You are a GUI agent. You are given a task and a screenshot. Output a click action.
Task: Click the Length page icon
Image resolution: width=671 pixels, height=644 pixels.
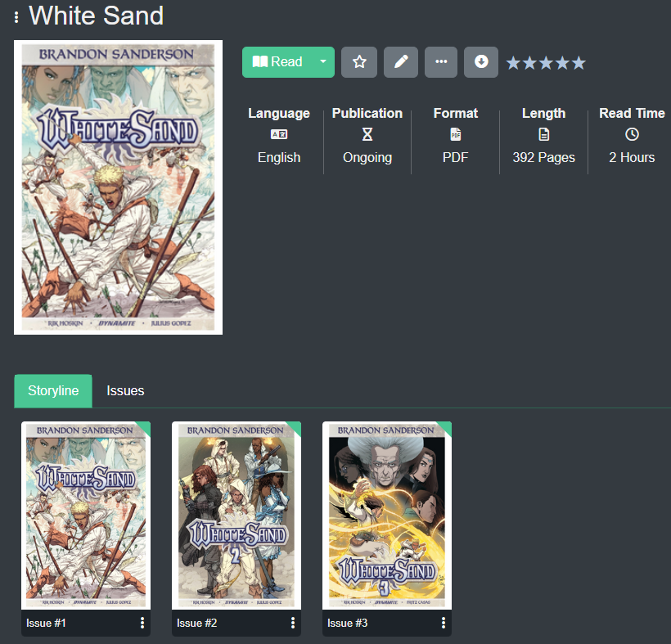point(543,134)
